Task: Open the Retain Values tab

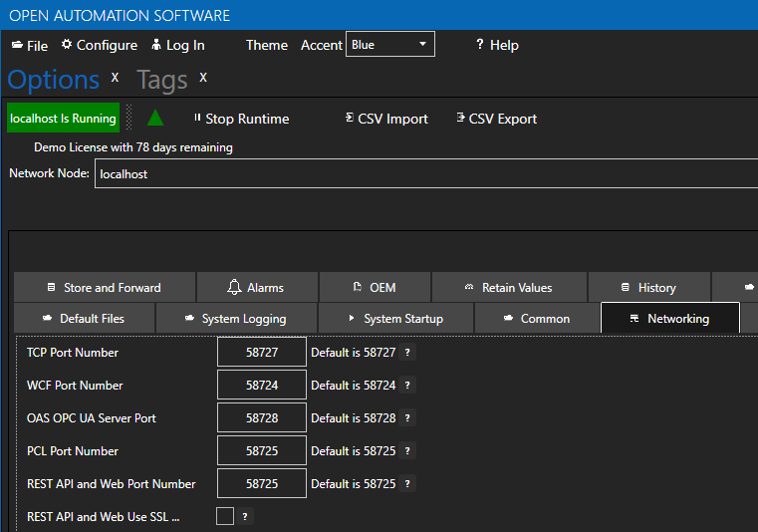Action: 509,287
